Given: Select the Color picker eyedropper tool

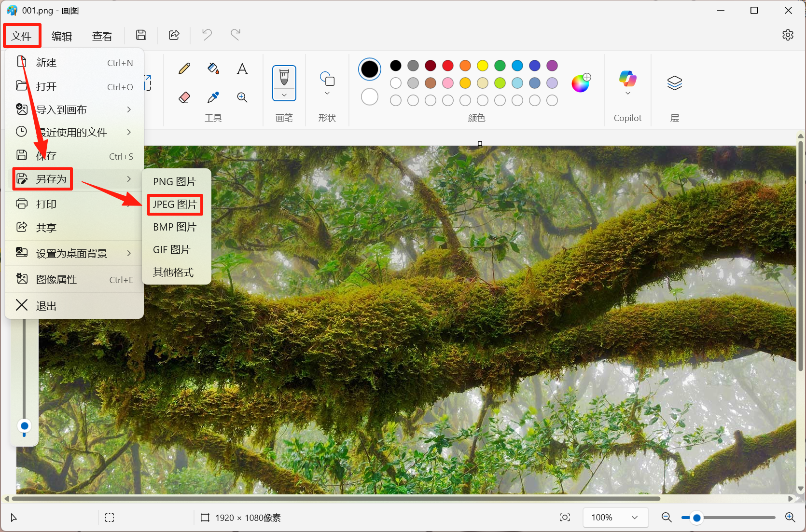Looking at the screenshot, I should coord(213,97).
